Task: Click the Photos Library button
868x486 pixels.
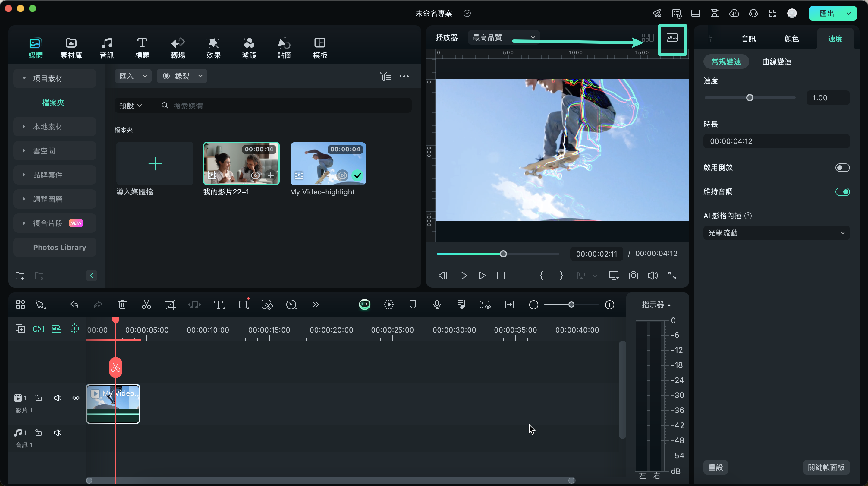Action: coord(55,248)
